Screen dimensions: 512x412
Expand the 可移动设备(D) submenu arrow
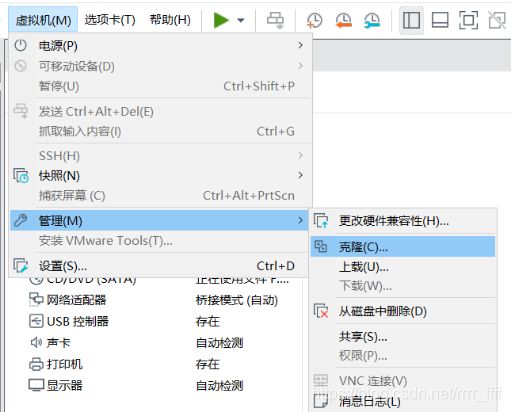(300, 66)
